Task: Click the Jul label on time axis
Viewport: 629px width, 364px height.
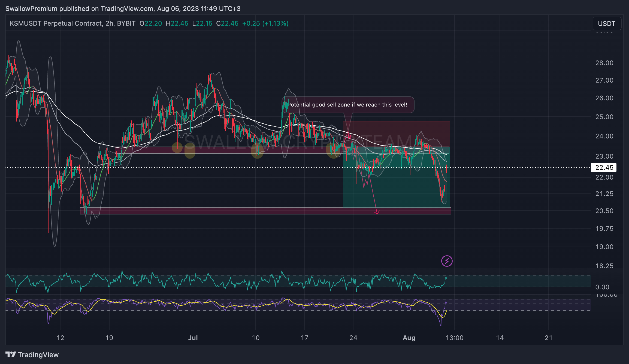Action: 193,338
